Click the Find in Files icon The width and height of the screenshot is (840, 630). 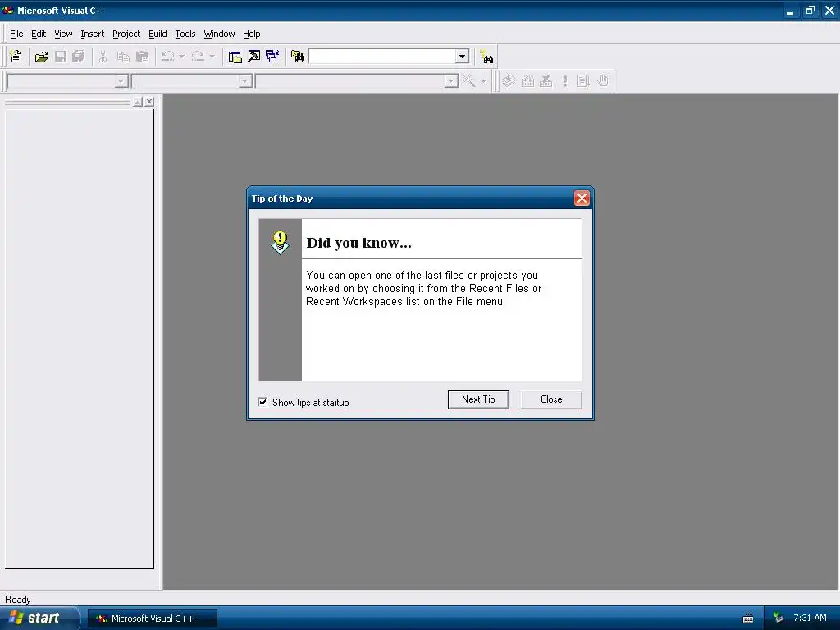coord(297,57)
